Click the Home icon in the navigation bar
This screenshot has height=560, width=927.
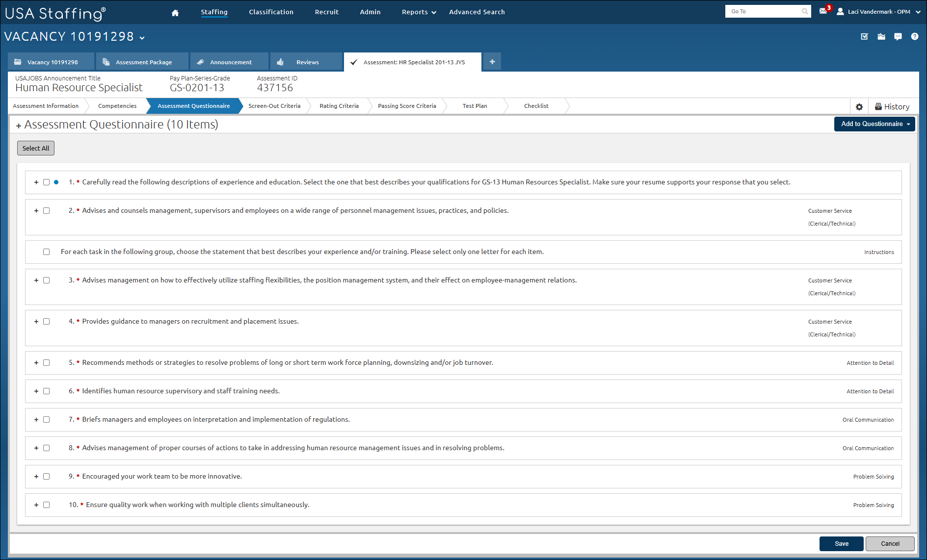(x=175, y=12)
